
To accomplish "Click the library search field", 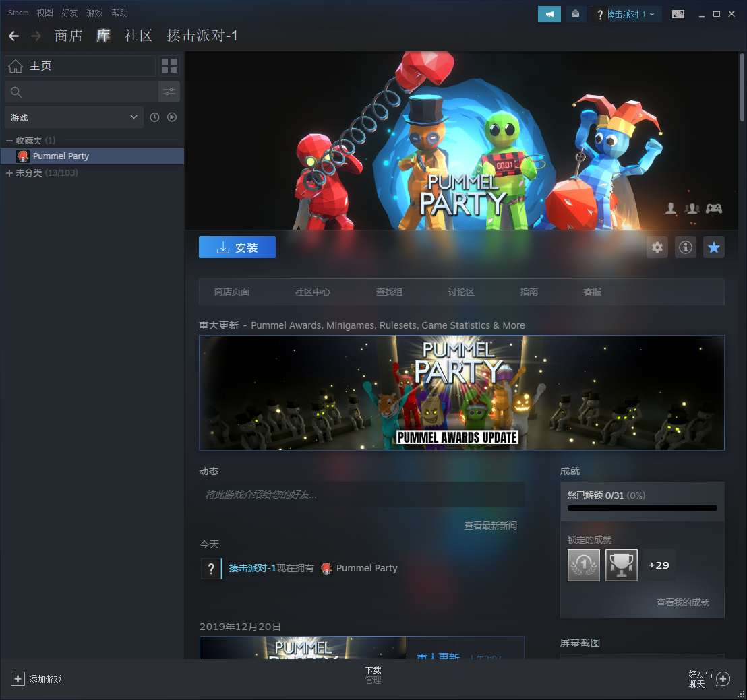I will click(82, 92).
